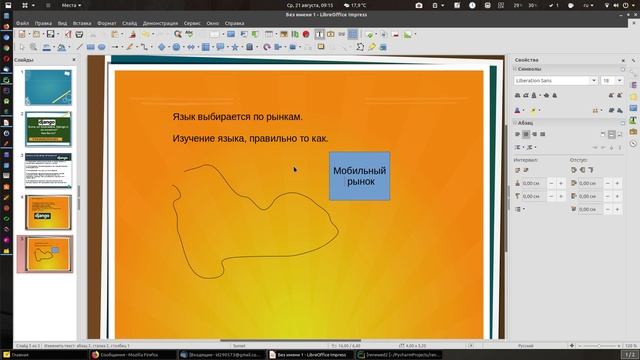The width and height of the screenshot is (640, 360).
Task: Toggle text Shadow in sidebar
Action: [x=554, y=96]
